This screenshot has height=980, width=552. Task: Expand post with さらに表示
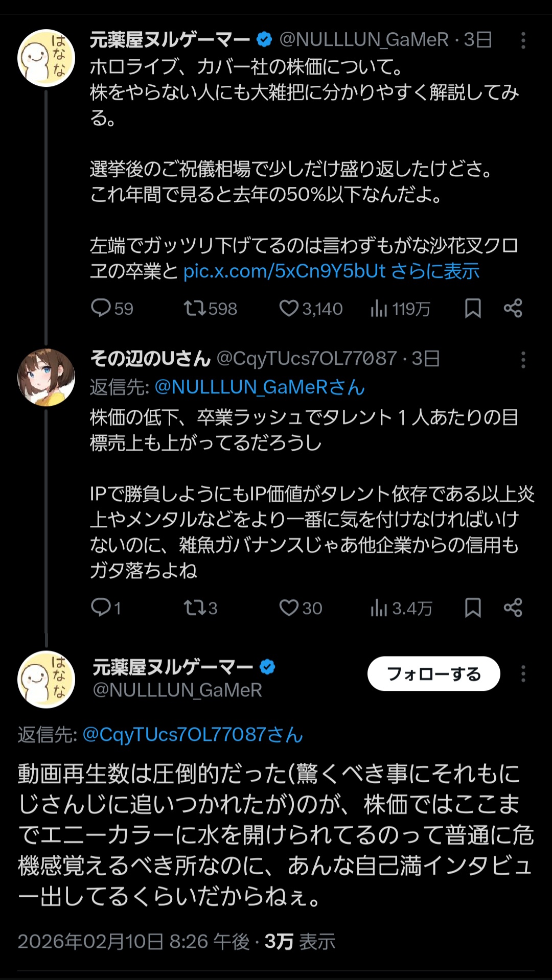435,271
